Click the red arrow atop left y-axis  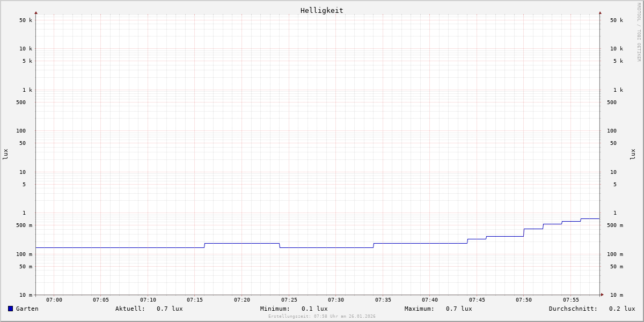point(36,12)
